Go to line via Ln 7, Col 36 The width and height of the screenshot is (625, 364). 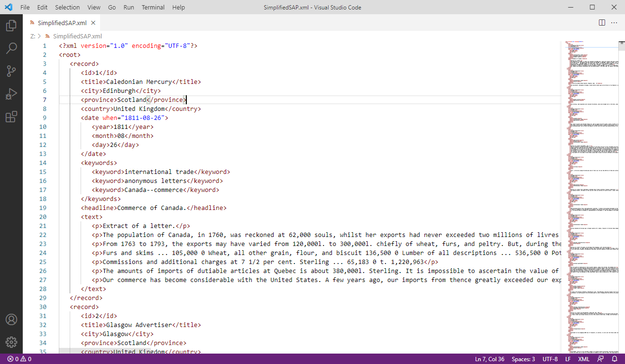pyautogui.click(x=489, y=359)
